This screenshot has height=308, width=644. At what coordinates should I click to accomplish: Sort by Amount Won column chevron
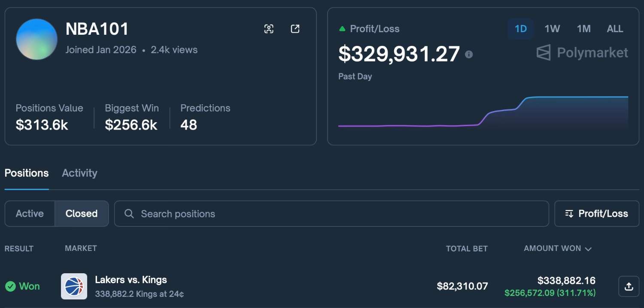click(x=588, y=249)
